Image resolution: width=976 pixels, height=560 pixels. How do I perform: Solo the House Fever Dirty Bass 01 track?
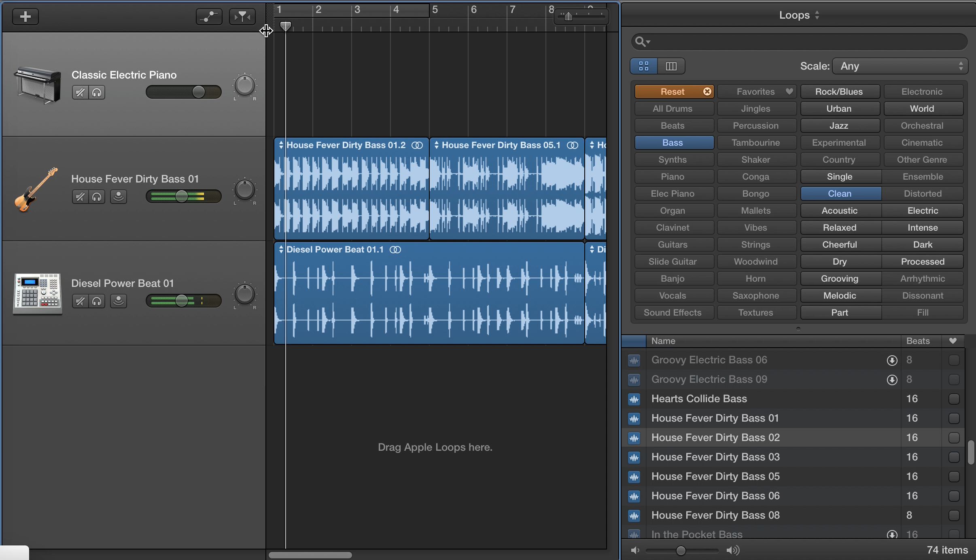point(97,197)
